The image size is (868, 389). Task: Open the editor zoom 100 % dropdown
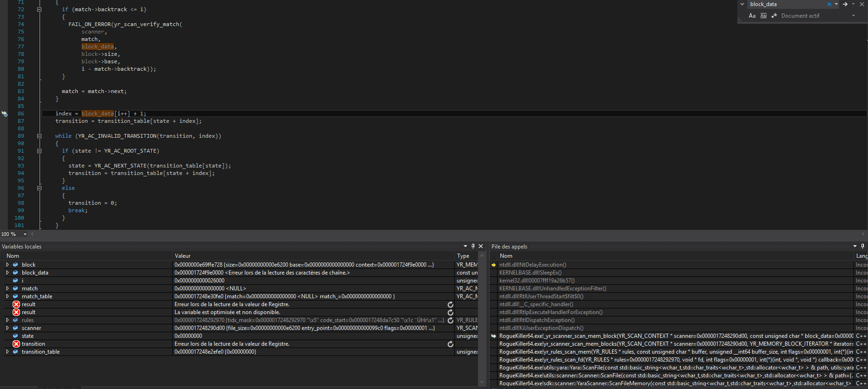coord(25,234)
